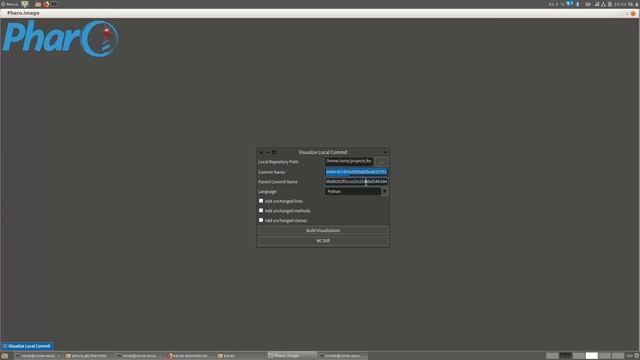
Task: Open the Language dropdown arrow
Action: click(384, 191)
